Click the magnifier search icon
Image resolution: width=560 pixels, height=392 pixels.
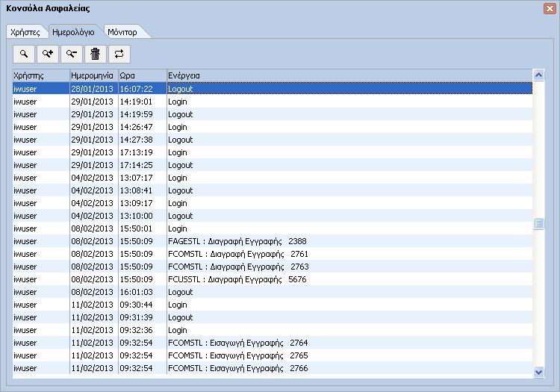tap(24, 54)
